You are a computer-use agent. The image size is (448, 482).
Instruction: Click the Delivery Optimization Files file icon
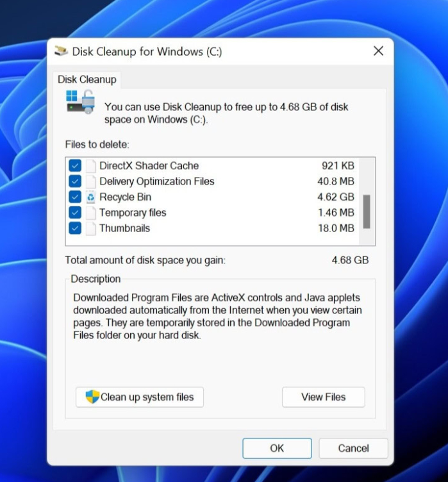pyautogui.click(x=91, y=181)
